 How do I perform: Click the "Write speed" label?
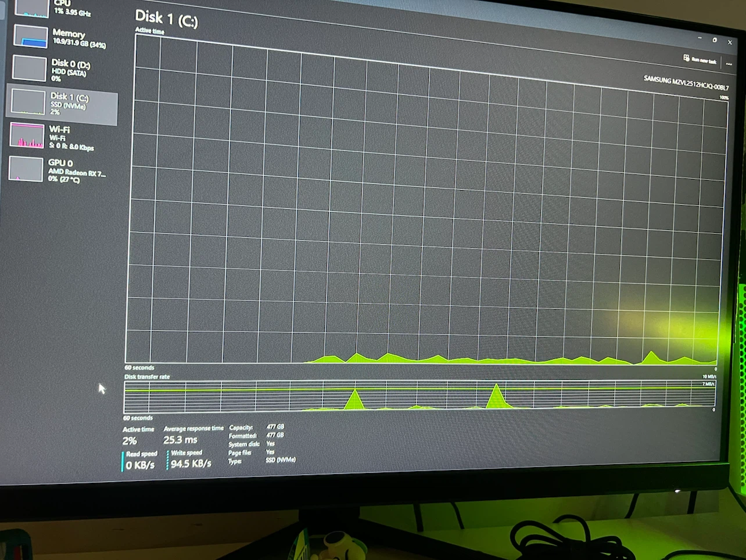(186, 453)
